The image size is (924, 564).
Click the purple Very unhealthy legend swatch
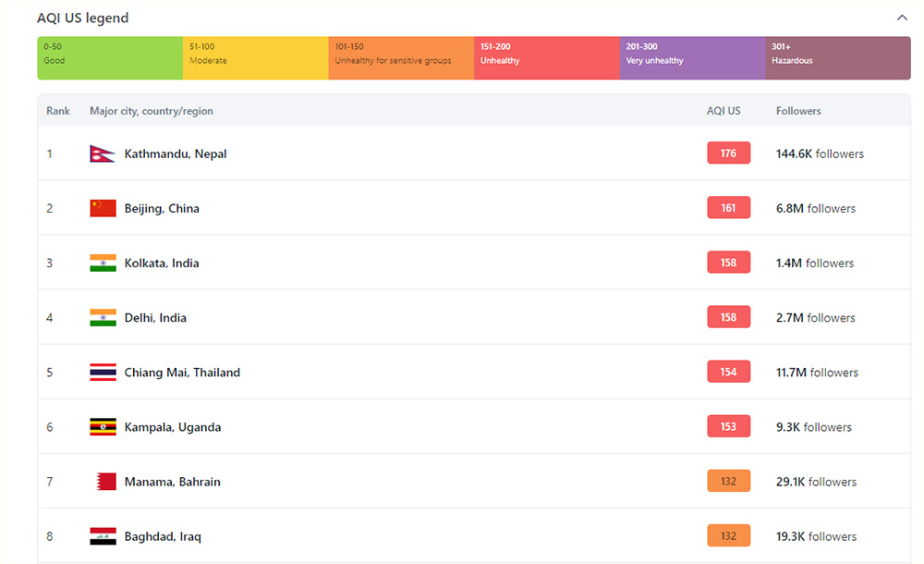[692, 57]
